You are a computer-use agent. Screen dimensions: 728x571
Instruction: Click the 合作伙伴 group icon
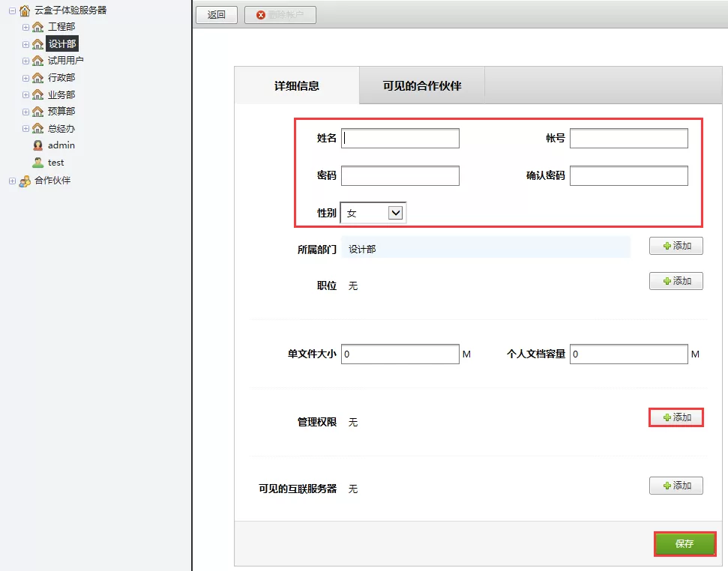(x=25, y=181)
